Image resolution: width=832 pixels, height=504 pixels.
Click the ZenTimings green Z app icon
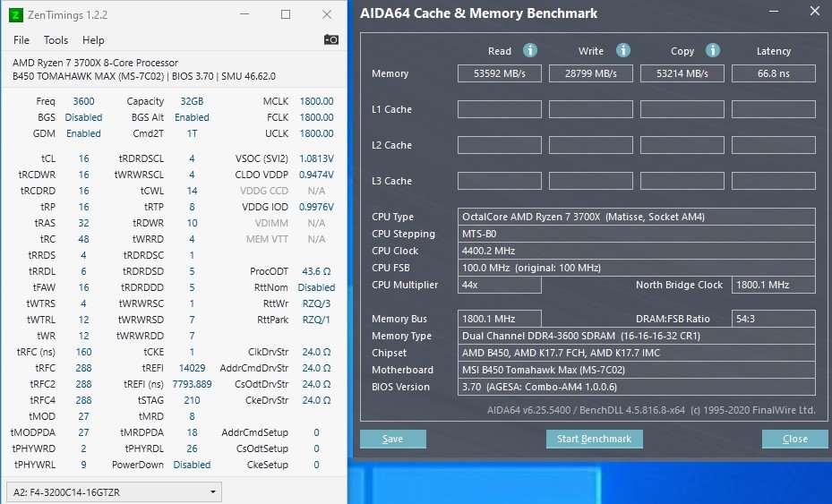pyautogui.click(x=16, y=15)
